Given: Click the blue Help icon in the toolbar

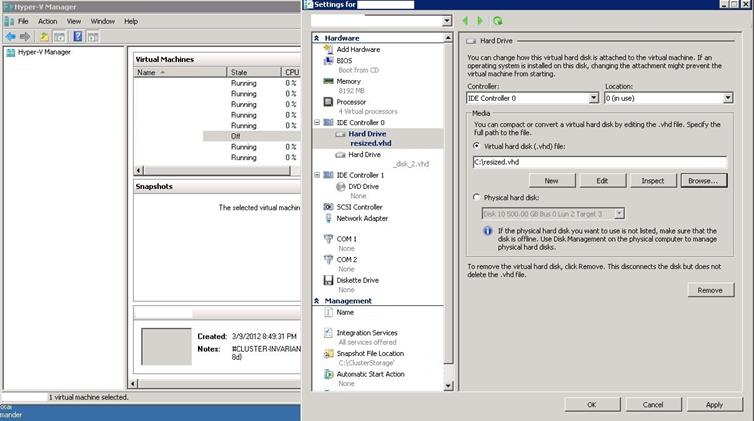Looking at the screenshot, I should [77, 37].
